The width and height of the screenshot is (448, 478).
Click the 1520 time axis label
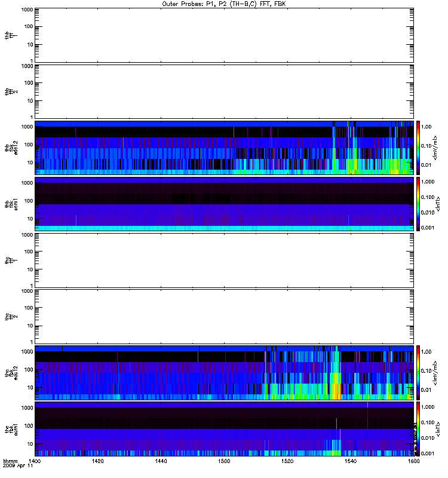point(287,461)
